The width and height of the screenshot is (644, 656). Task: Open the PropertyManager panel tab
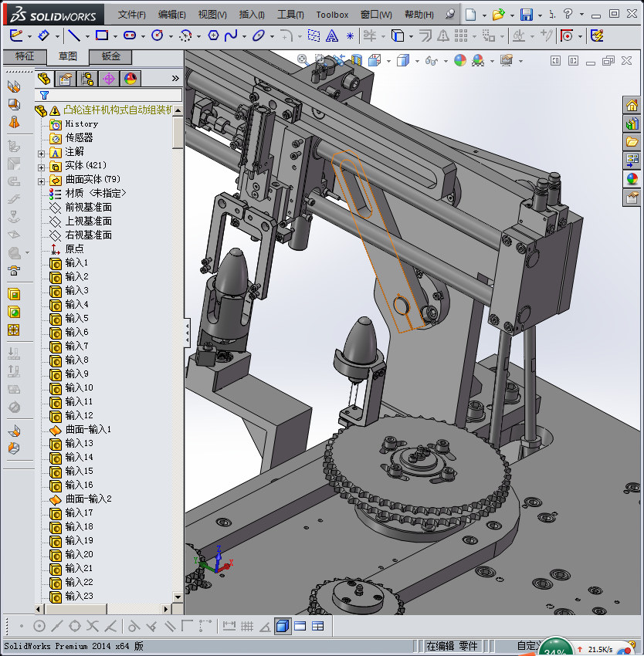(66, 79)
